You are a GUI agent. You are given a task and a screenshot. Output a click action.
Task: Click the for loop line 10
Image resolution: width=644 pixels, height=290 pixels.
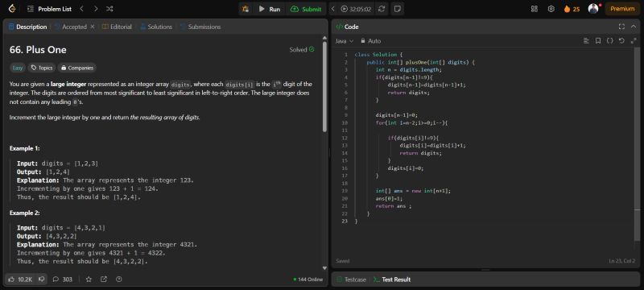(x=412, y=122)
